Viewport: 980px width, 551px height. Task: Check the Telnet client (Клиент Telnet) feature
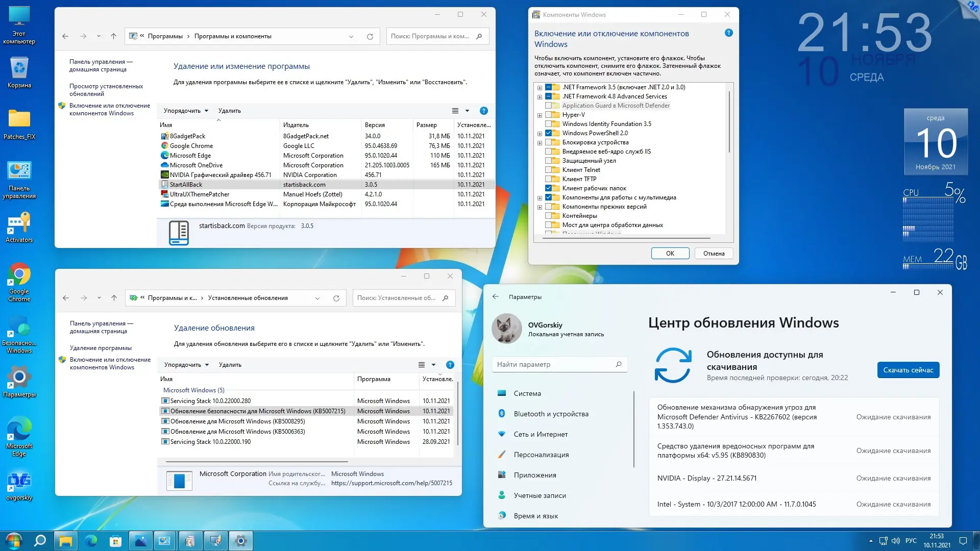pos(549,170)
